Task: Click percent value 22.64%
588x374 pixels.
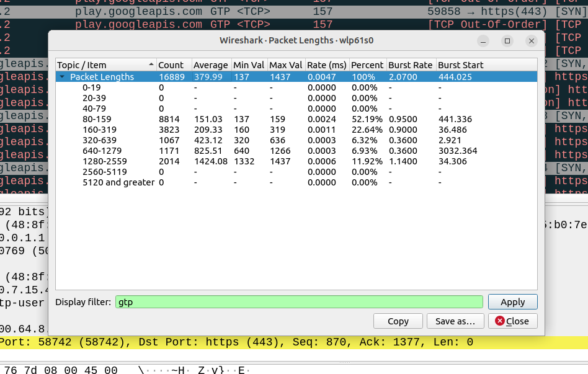Action: point(367,130)
